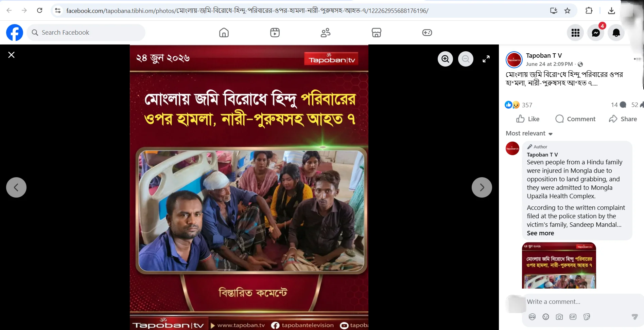Send the comment
Screen dimensions: 644x330
click(634, 317)
